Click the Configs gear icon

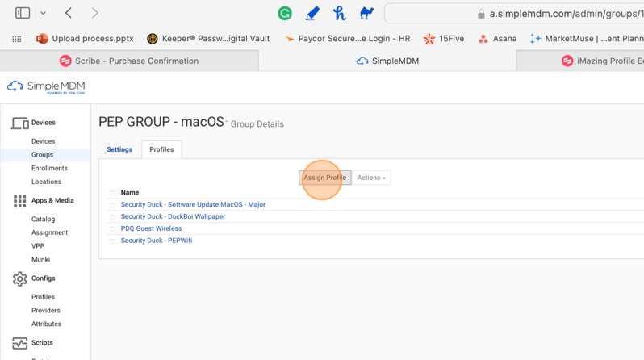click(x=19, y=278)
